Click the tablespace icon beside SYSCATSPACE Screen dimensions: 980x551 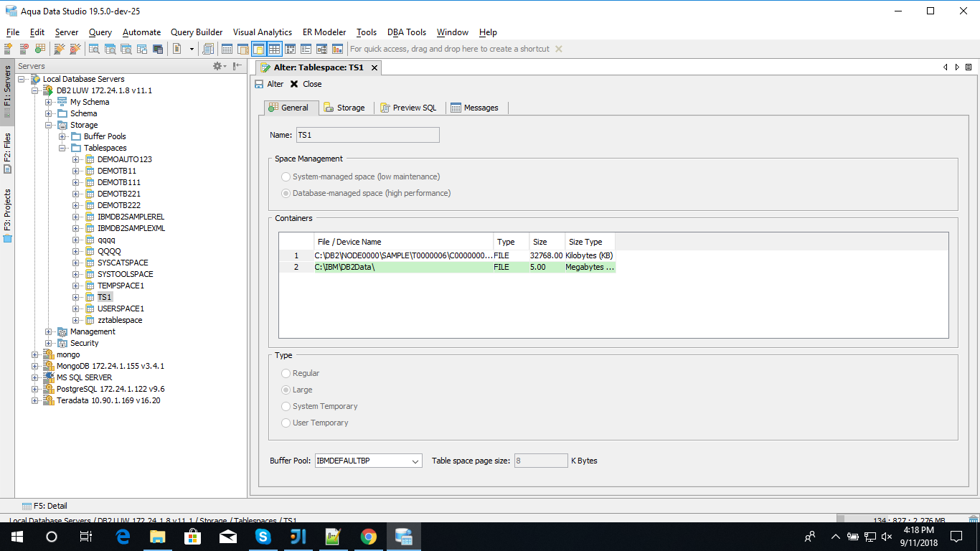90,263
